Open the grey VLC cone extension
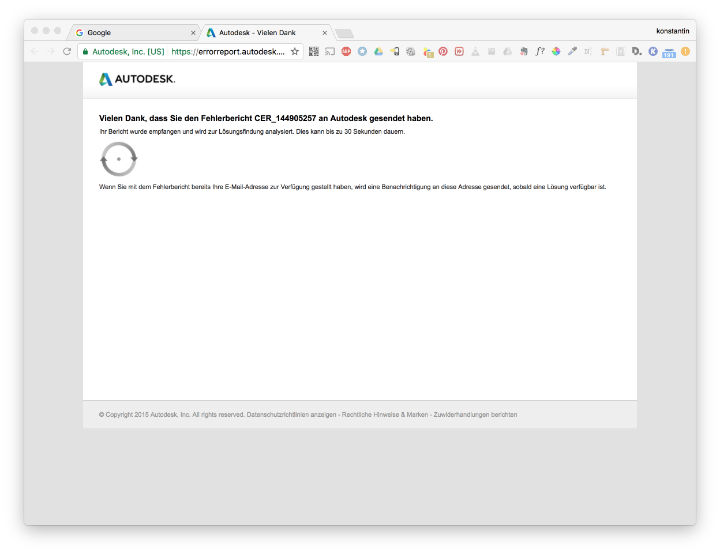Screen dimensions: 720x554 point(475,51)
